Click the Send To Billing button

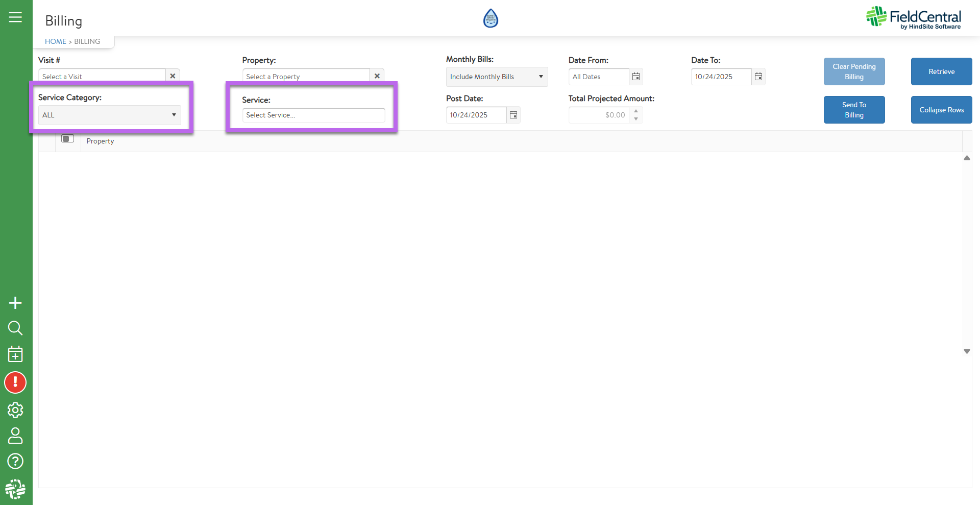pyautogui.click(x=854, y=110)
